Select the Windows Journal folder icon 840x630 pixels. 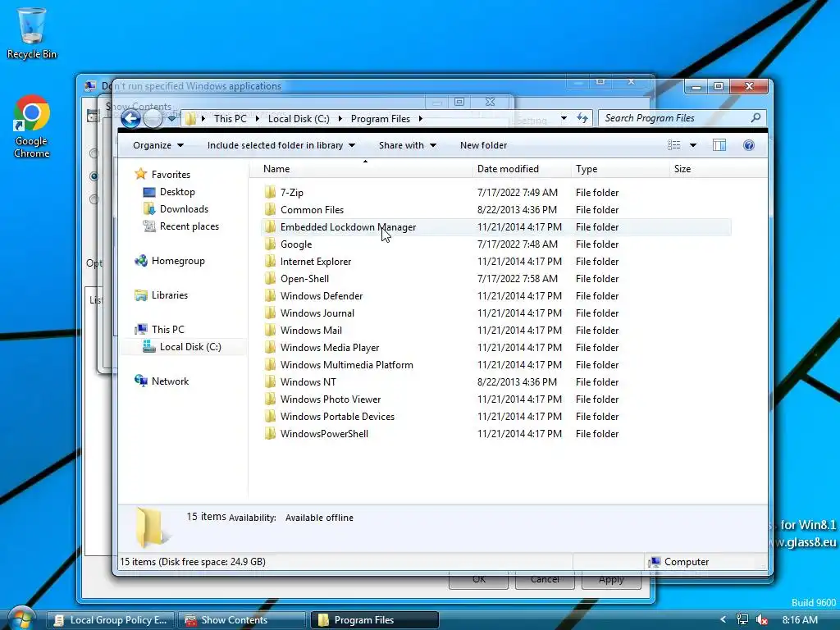tap(271, 313)
